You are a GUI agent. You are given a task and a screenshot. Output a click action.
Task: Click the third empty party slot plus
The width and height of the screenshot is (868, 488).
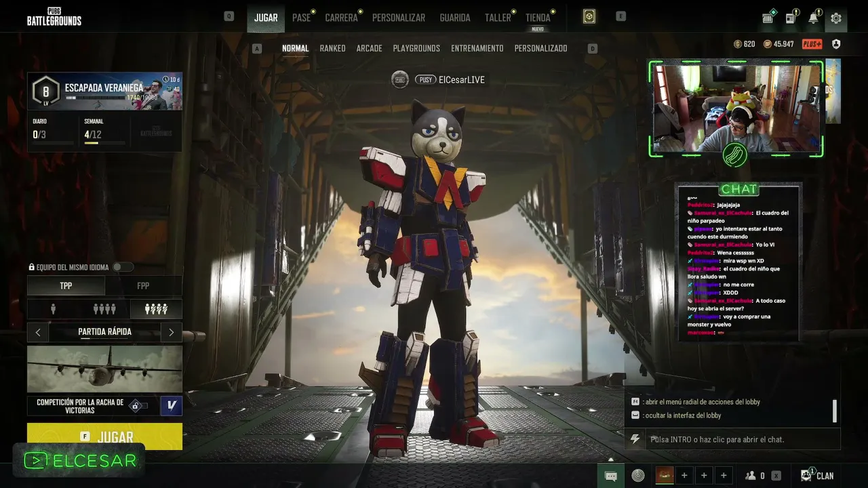click(x=724, y=476)
